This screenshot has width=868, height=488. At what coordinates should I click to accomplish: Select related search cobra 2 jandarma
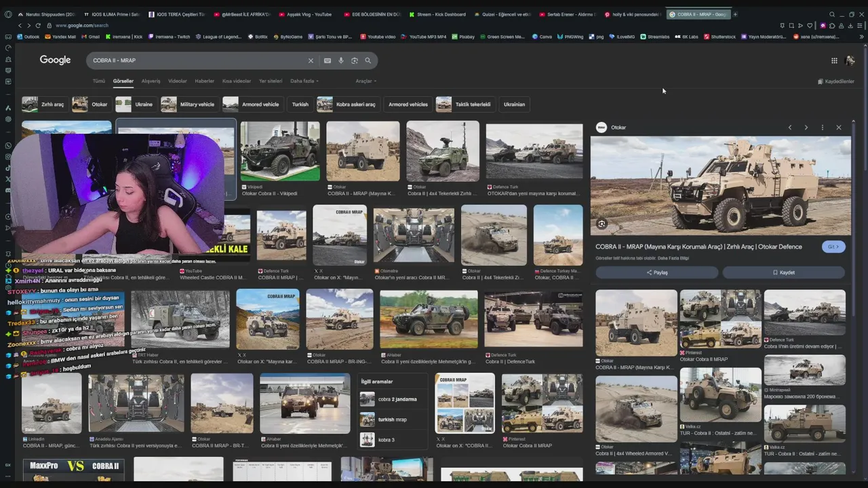point(393,399)
